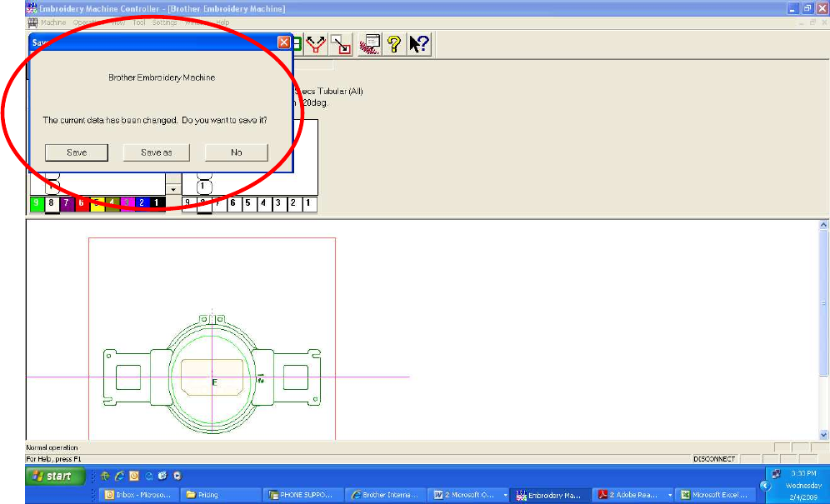Click Internet Explorer quick launch icon

coord(120,476)
